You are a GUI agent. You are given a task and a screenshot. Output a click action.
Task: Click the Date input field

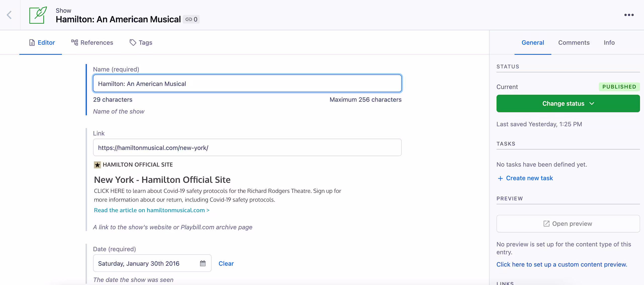(x=152, y=263)
